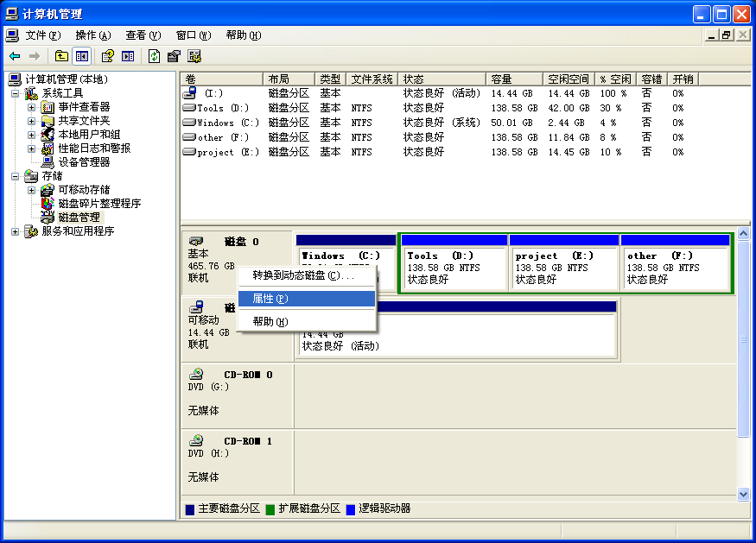Click the Forward arrow toolbar icon
This screenshot has width=756, height=543.
click(x=35, y=56)
